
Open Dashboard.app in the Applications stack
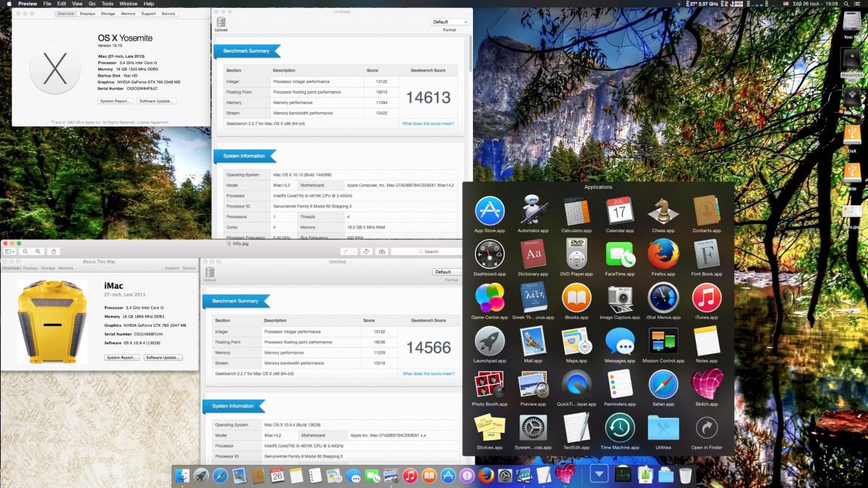point(490,254)
